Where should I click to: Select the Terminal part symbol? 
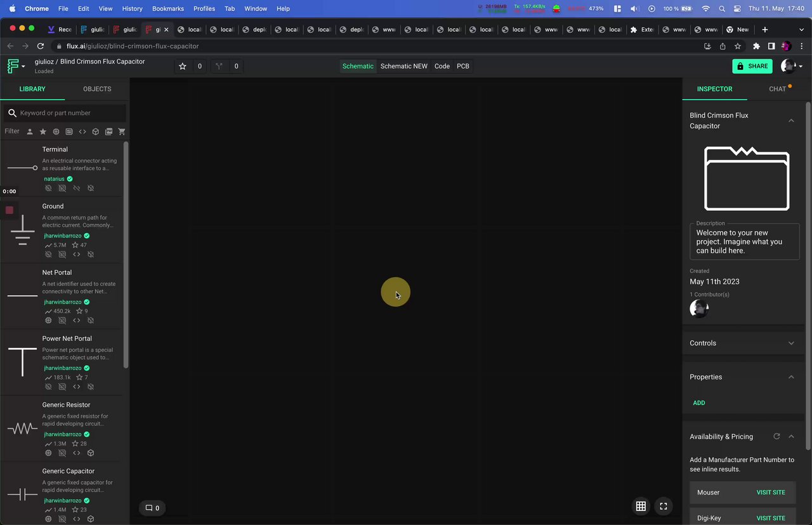pos(23,168)
